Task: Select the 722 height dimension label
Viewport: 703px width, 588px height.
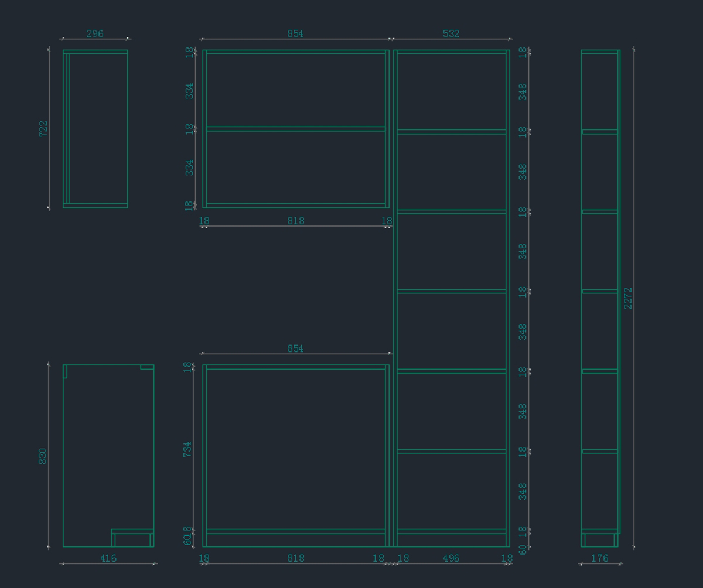Action: pyautogui.click(x=43, y=129)
